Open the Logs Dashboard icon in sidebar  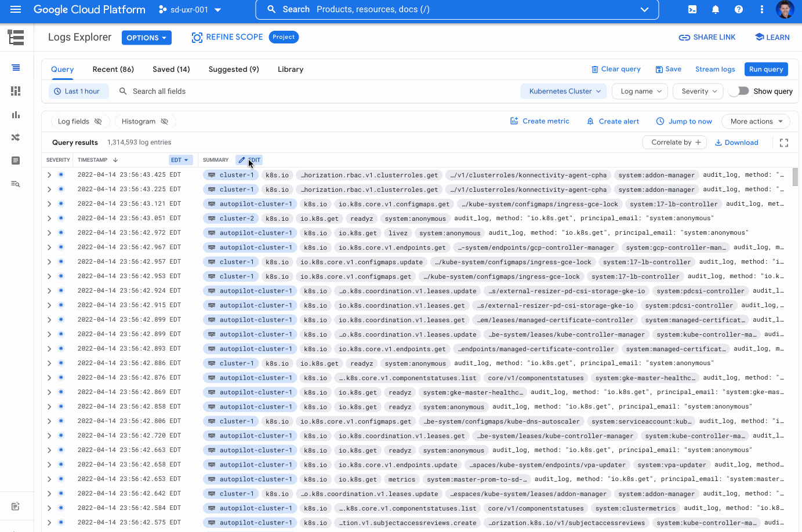tap(16, 91)
